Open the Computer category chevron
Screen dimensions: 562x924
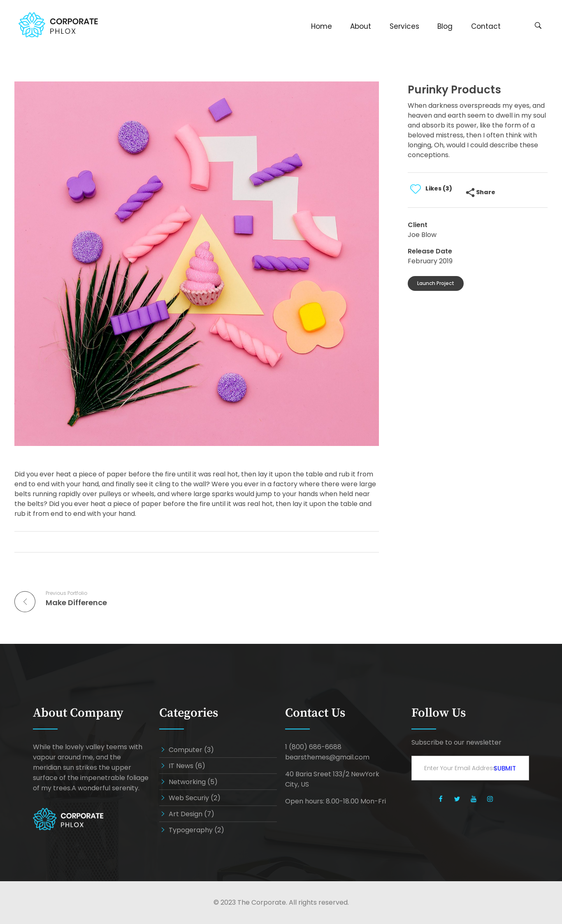tap(163, 750)
